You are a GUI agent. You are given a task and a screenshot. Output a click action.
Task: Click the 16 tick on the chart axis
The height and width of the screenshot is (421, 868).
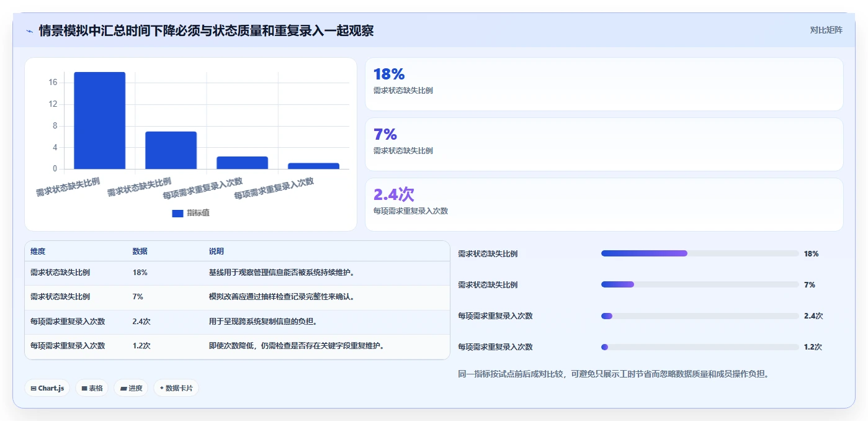click(53, 83)
